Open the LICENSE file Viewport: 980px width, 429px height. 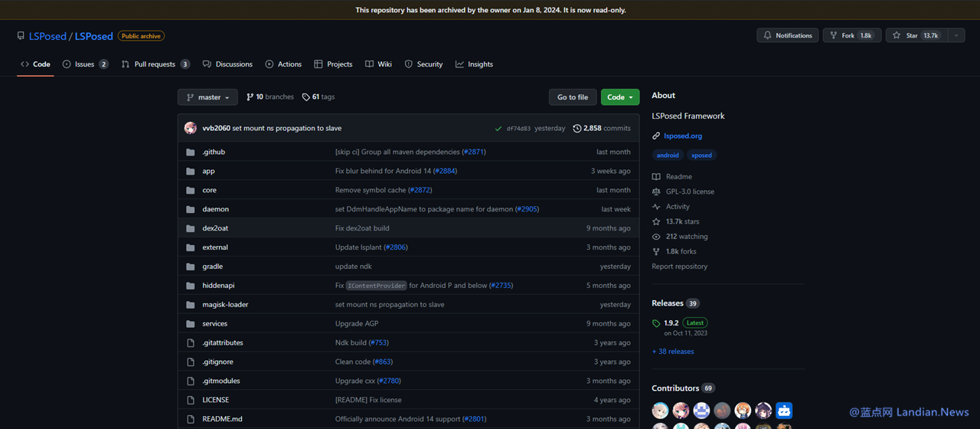[x=215, y=400]
